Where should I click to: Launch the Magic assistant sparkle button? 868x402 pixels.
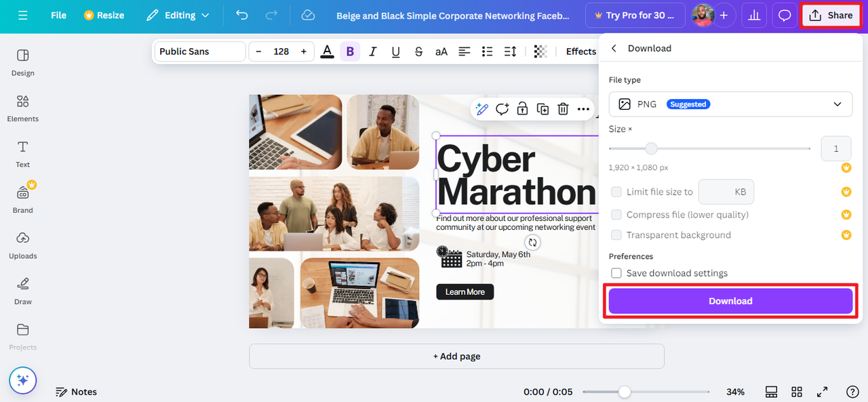22,380
